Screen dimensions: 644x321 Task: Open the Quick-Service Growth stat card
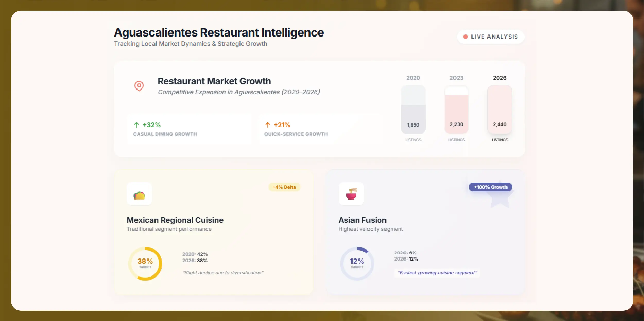coord(319,129)
